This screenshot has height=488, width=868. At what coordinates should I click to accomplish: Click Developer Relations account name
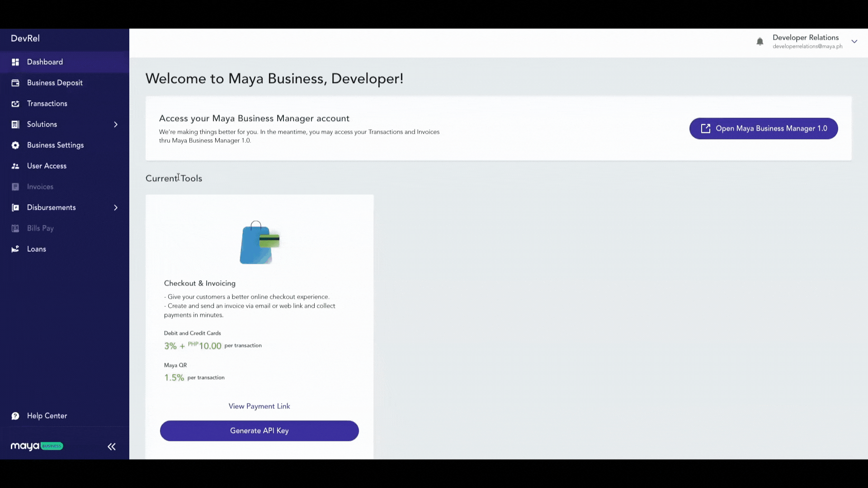[806, 38]
